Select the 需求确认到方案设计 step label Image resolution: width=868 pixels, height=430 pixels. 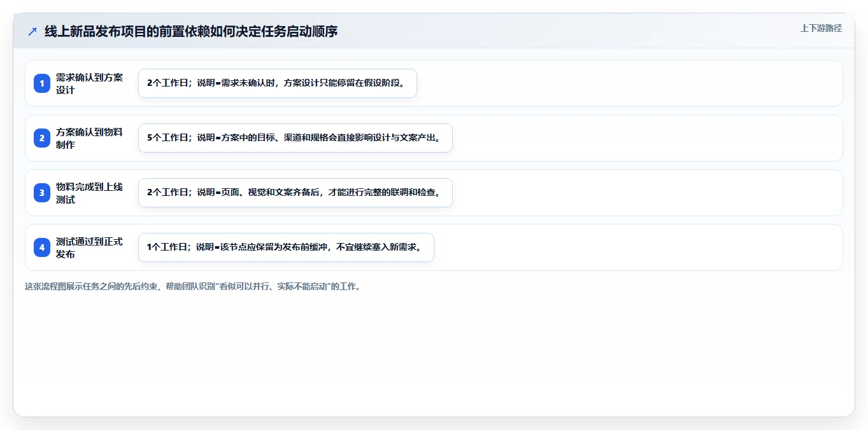pos(89,83)
